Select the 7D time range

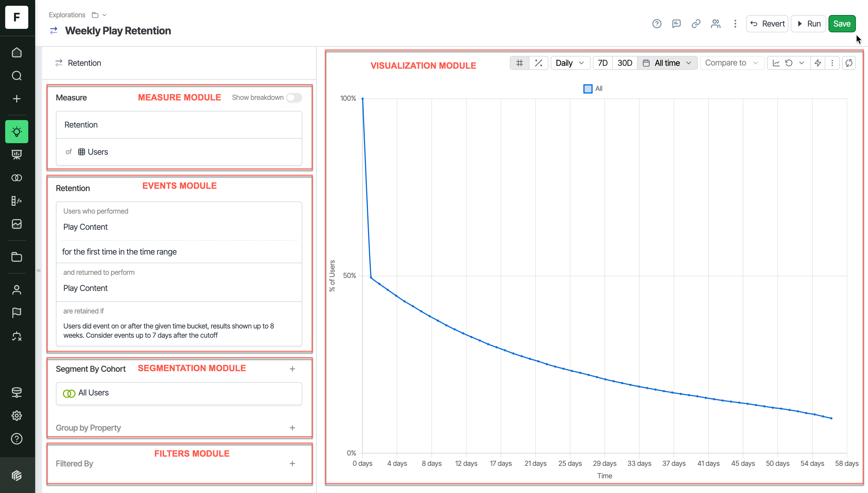click(602, 63)
